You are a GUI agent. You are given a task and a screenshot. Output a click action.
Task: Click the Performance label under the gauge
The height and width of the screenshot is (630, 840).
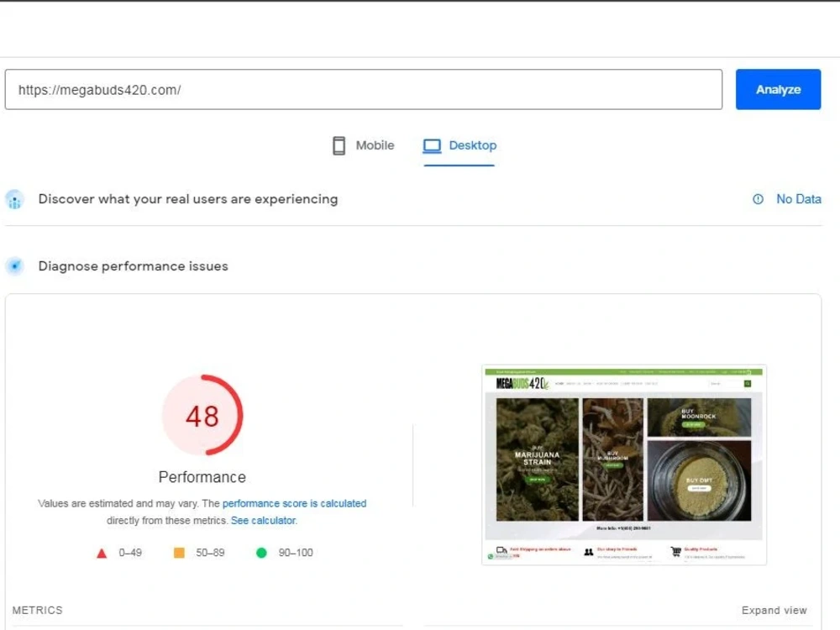coord(202,477)
